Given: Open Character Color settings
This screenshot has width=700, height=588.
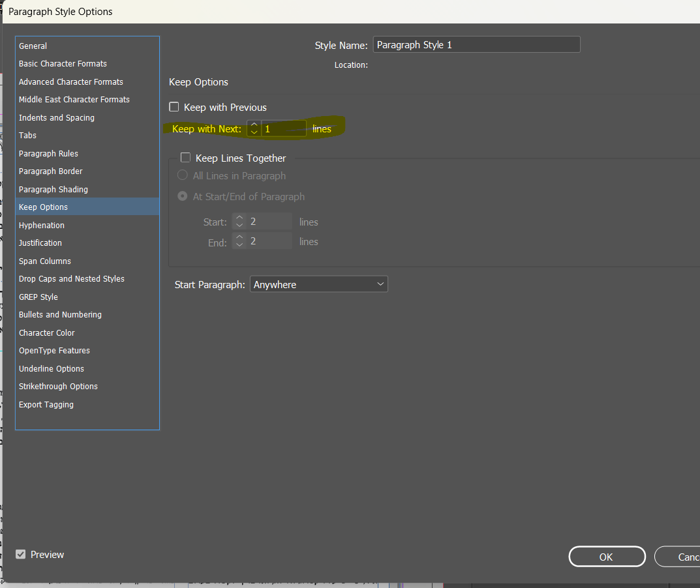Looking at the screenshot, I should tap(87, 333).
